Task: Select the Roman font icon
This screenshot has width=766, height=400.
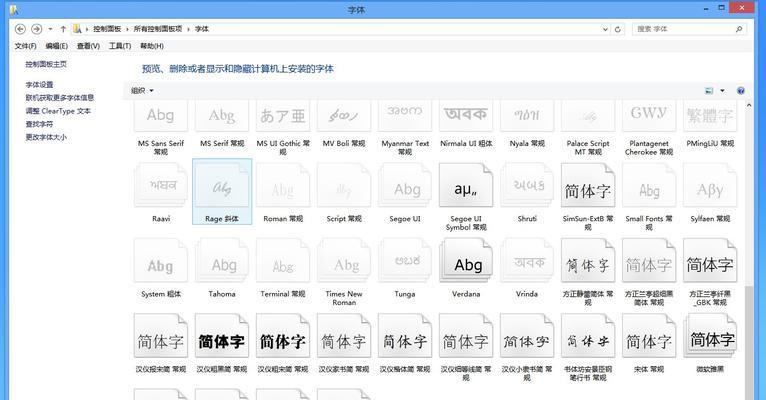Action: tap(283, 186)
